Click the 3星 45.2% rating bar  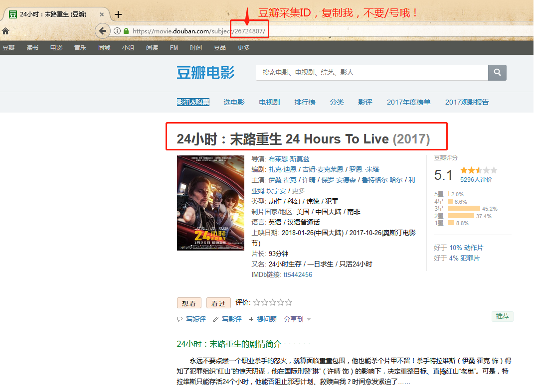click(464, 209)
